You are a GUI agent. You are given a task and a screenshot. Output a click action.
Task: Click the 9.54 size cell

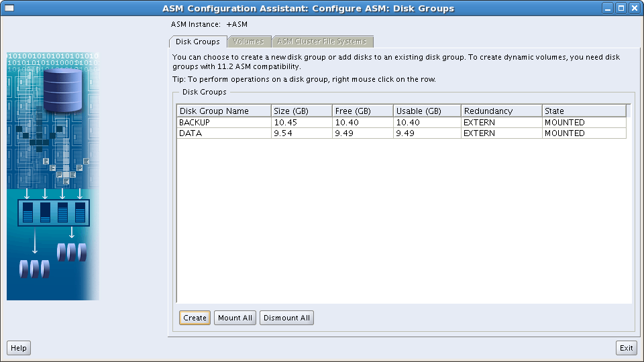(301, 133)
